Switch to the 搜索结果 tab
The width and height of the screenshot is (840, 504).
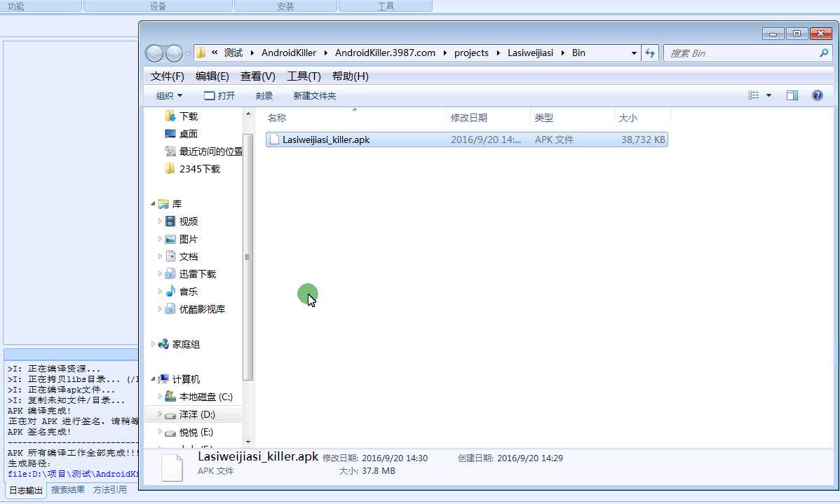point(68,489)
